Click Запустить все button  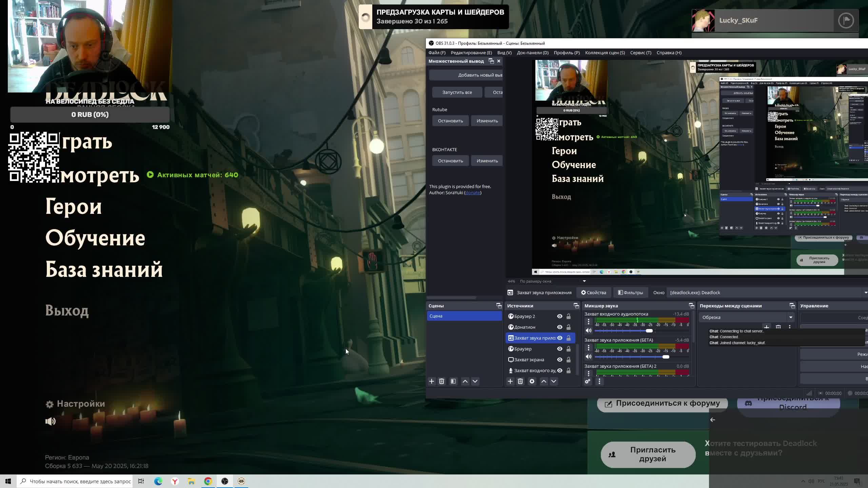coord(457,92)
